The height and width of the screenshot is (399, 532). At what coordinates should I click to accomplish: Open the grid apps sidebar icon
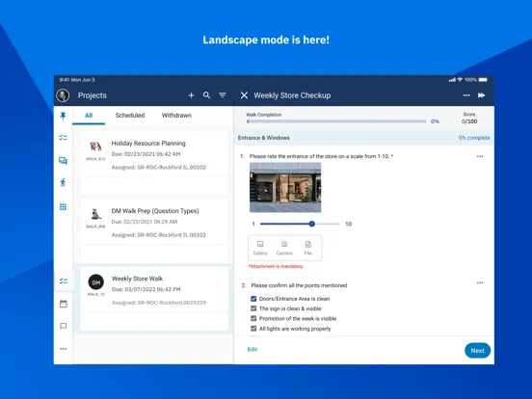pyautogui.click(x=63, y=207)
